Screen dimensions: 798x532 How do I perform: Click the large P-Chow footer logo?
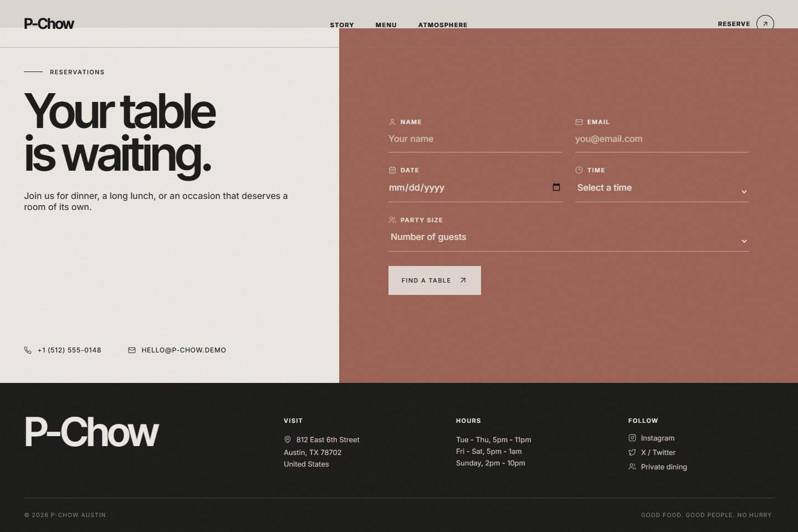pos(91,432)
